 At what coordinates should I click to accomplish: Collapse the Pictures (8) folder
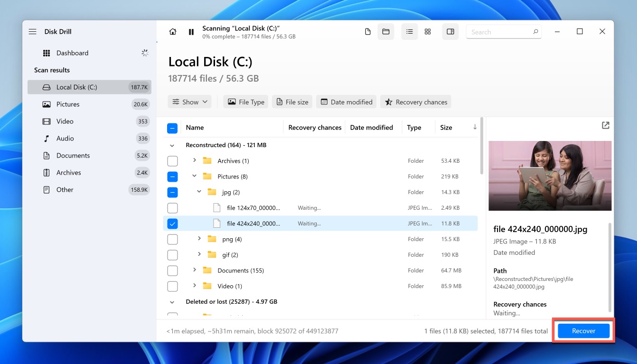click(x=195, y=176)
